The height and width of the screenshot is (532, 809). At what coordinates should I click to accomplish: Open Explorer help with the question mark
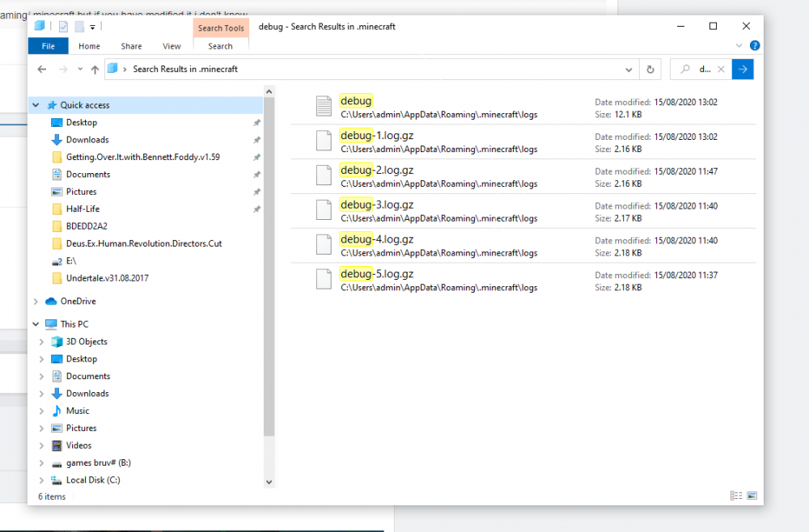[x=754, y=45]
